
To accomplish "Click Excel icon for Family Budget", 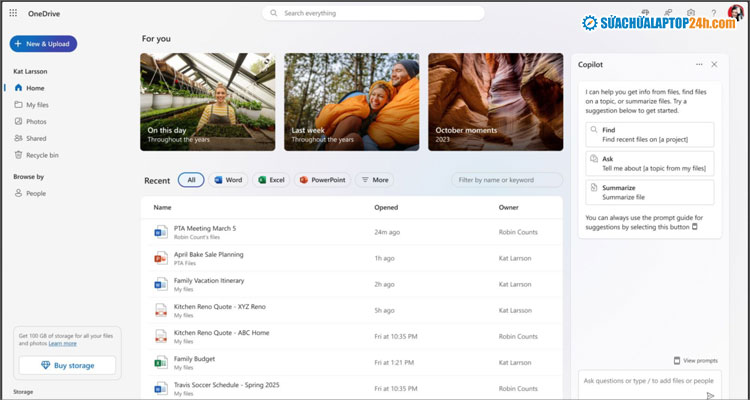I will [161, 363].
